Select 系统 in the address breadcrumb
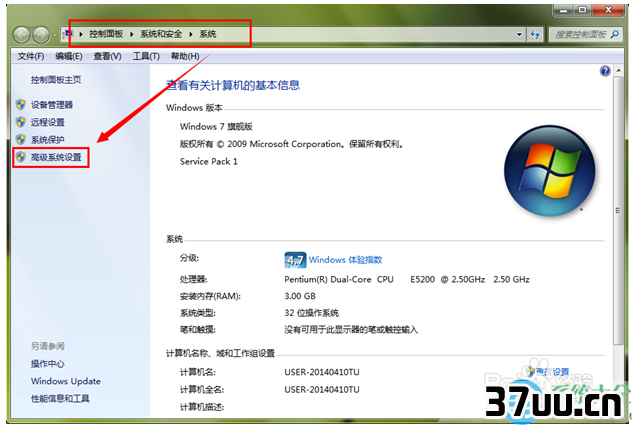 pyautogui.click(x=208, y=34)
